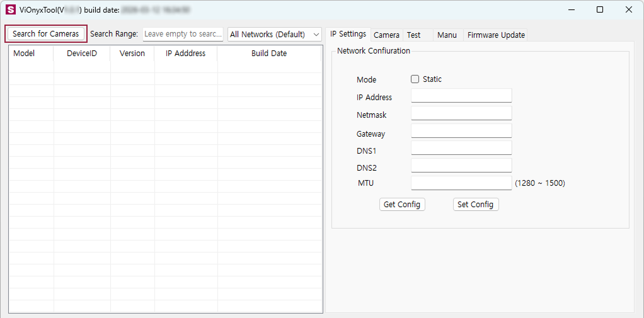Image resolution: width=644 pixels, height=318 pixels.
Task: Click the Gateway input box
Action: [461, 131]
